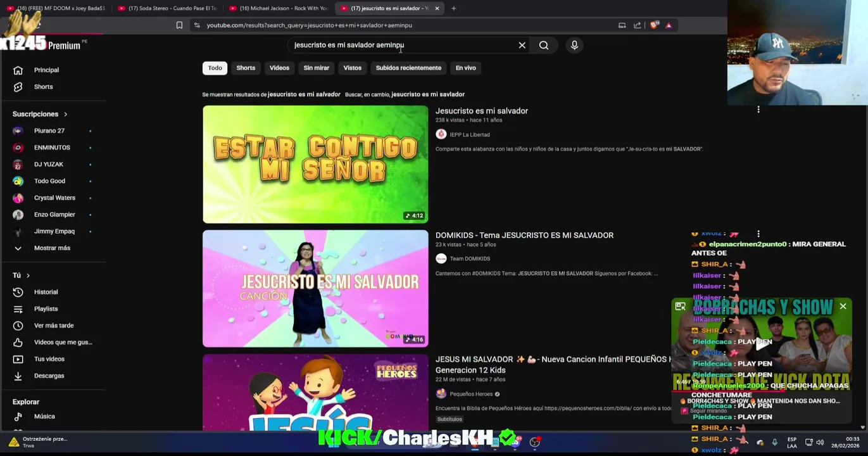Open the Pequeños Heroes channel avatar
This screenshot has width=868, height=456.
tap(441, 394)
